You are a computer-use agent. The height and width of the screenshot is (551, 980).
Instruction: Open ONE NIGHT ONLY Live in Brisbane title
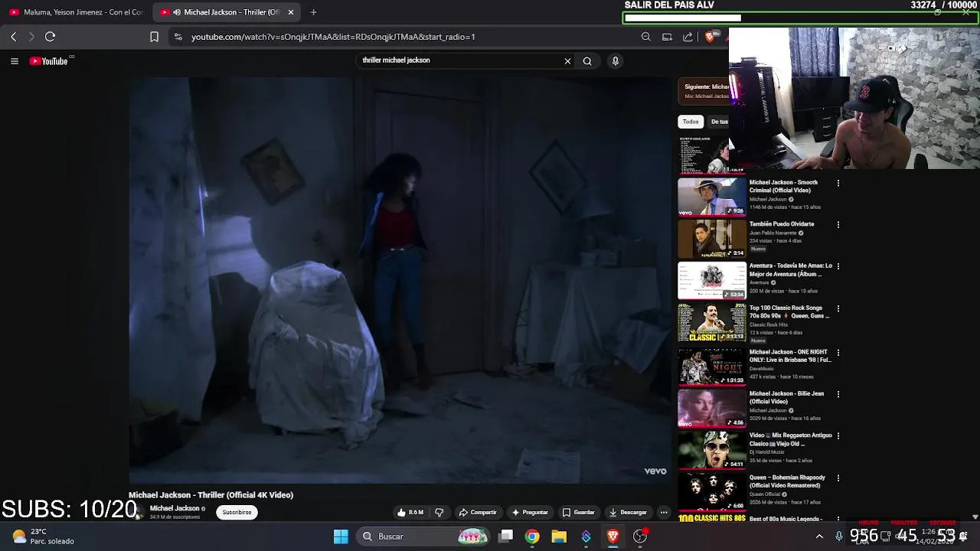coord(790,356)
